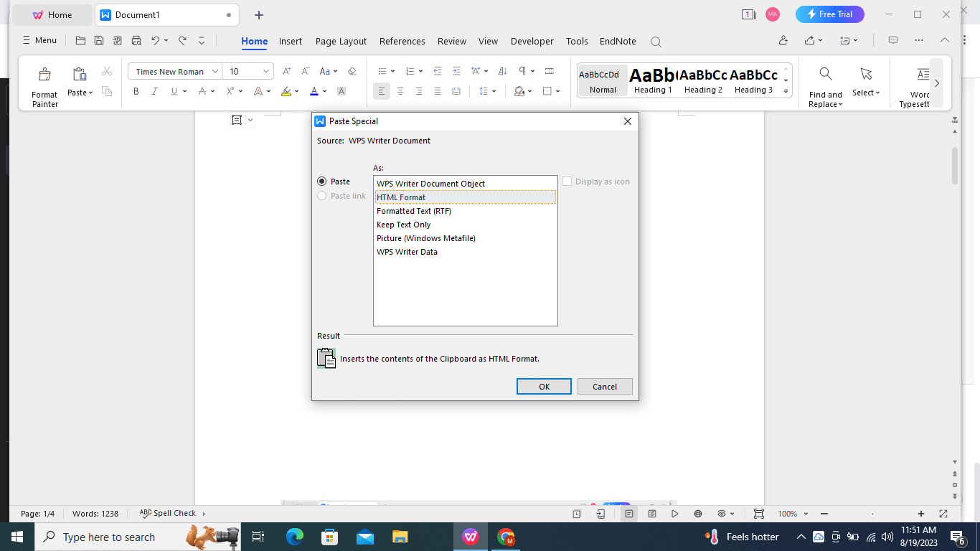Open the Page Layout tab
Image resolution: width=980 pixels, height=551 pixels.
point(341,41)
